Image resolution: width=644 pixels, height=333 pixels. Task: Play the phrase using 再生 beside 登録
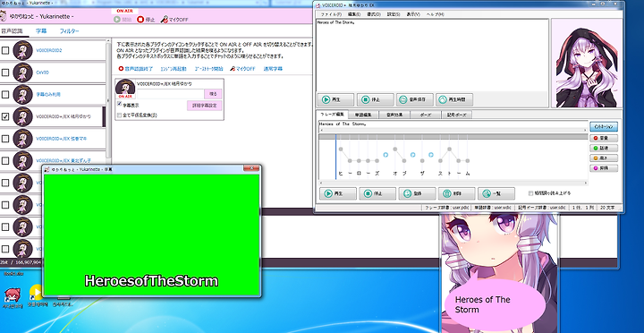[x=337, y=193]
